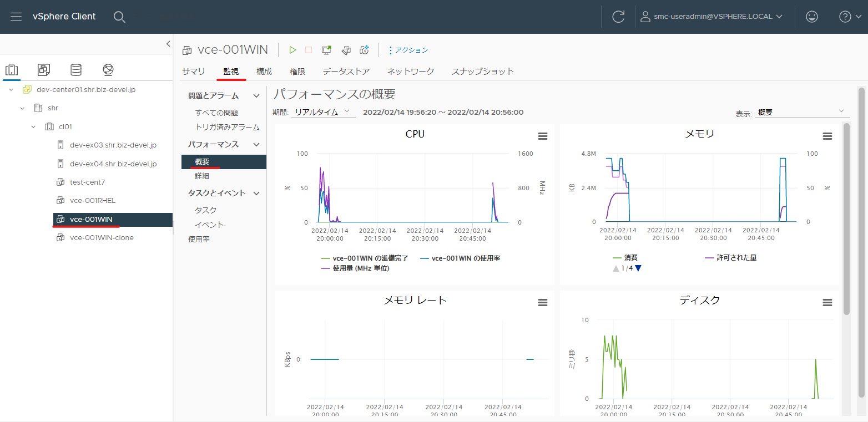
Task: Open the 詳細 performance link
Action: tap(202, 176)
